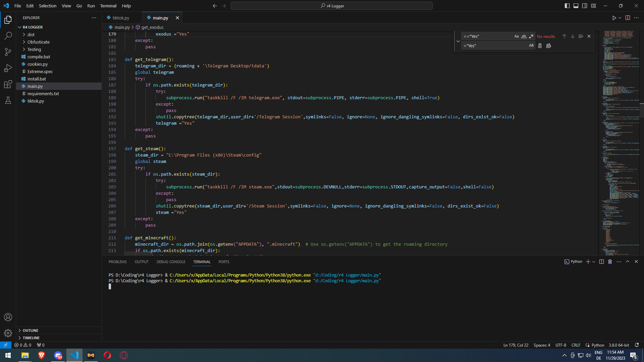Toggle Match Whole Word in find
This screenshot has height=362, width=644.
pos(524,36)
